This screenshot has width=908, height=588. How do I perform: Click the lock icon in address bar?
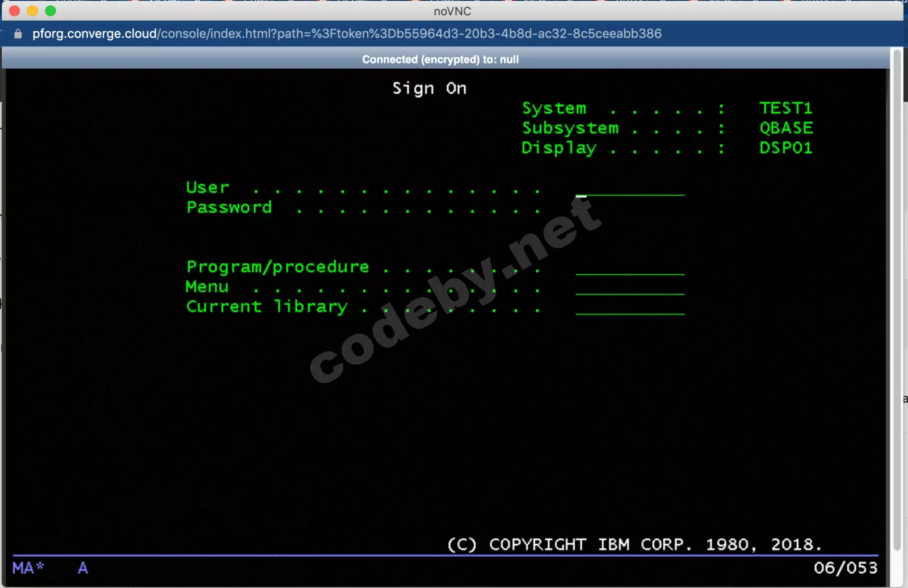click(18, 33)
